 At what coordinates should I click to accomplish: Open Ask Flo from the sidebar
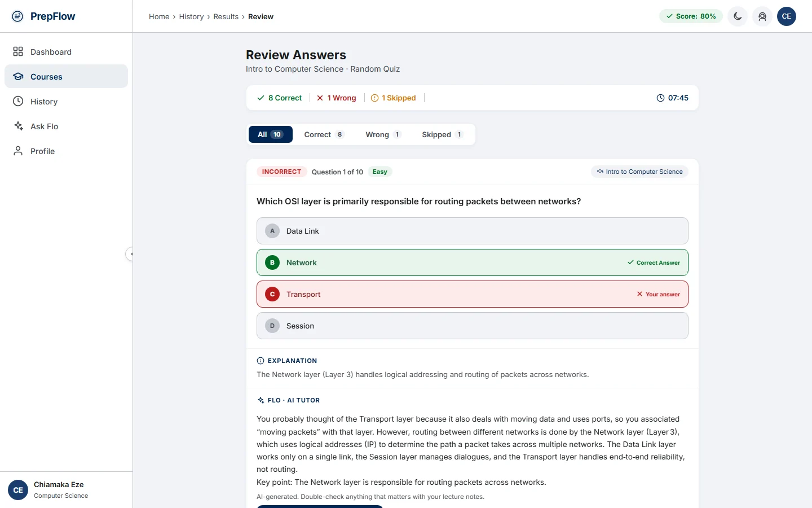pyautogui.click(x=66, y=126)
